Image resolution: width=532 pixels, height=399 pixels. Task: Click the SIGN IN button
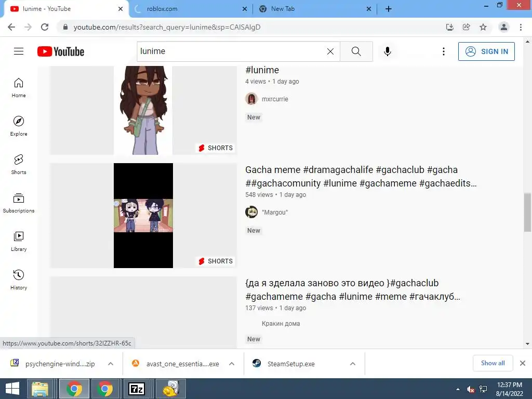coord(486,51)
